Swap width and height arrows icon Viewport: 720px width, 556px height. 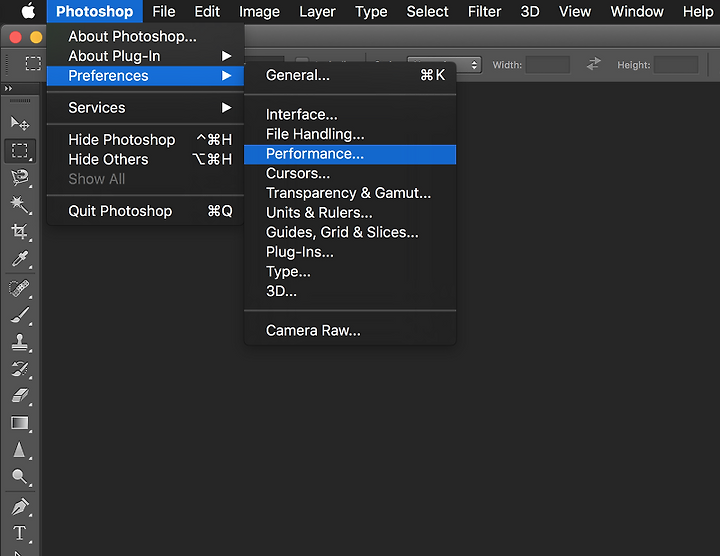(x=593, y=64)
